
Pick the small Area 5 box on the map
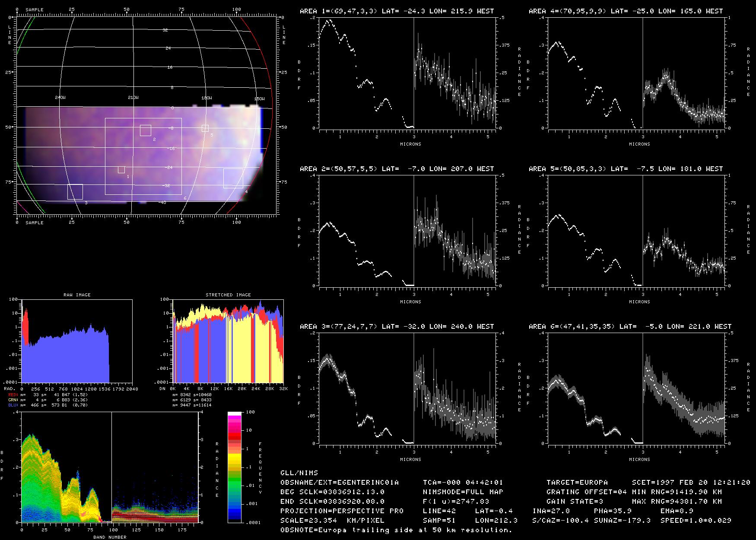click(x=205, y=128)
